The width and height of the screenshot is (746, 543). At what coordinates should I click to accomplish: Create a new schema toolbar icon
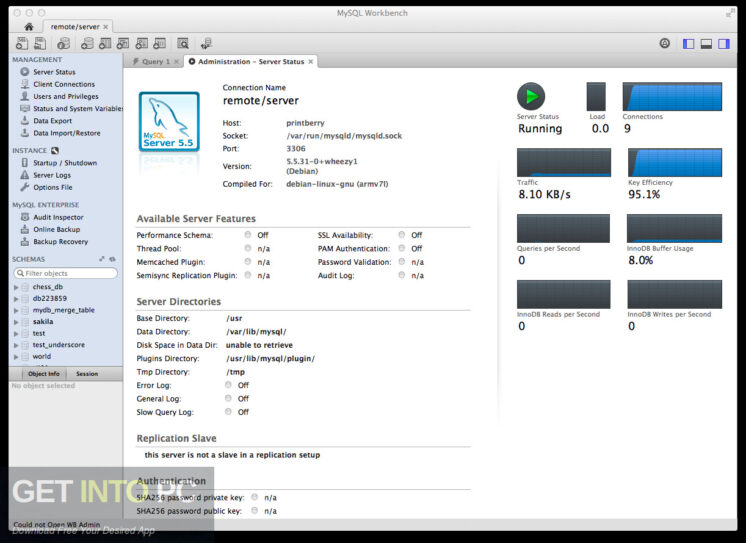pyautogui.click(x=87, y=44)
